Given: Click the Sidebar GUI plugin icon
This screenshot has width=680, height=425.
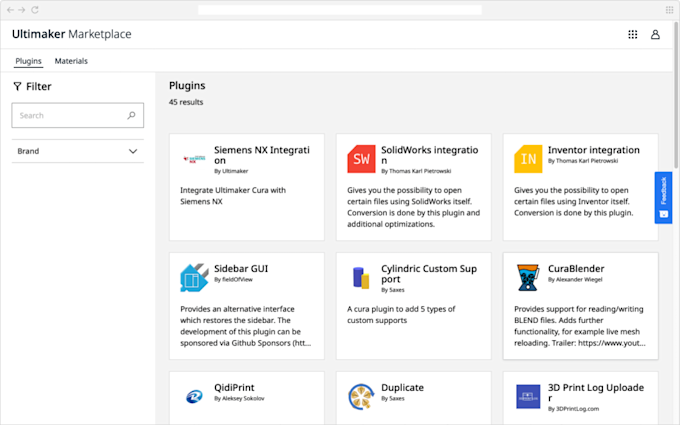Looking at the screenshot, I should [194, 277].
